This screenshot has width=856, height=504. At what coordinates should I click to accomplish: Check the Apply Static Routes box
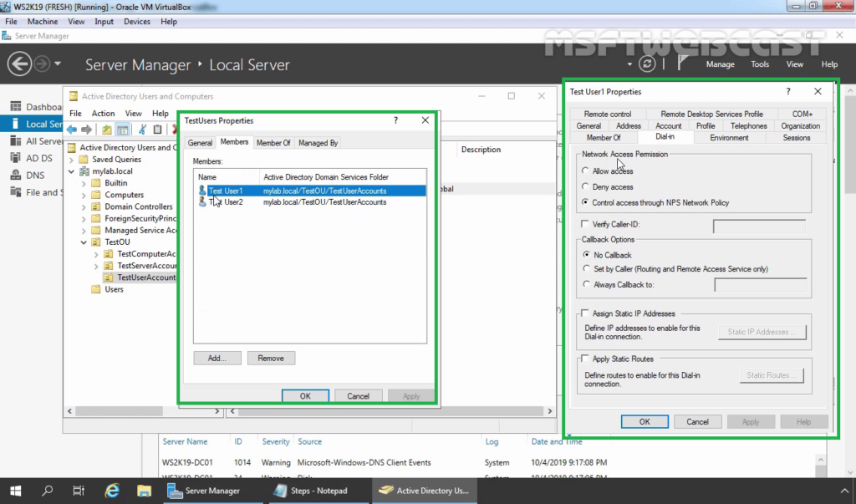click(585, 359)
